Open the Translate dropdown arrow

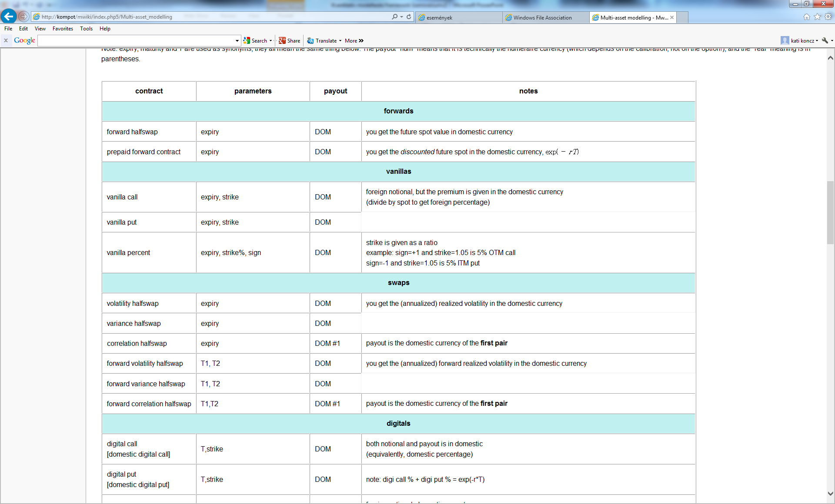[340, 41]
